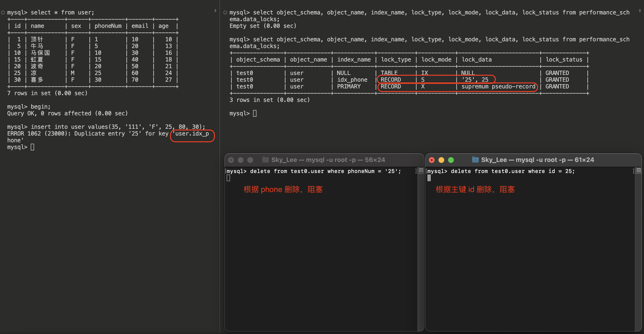Click the scrollbar track of the phoneNum delete terminal
This screenshot has width=644, height=334.
coord(421,250)
